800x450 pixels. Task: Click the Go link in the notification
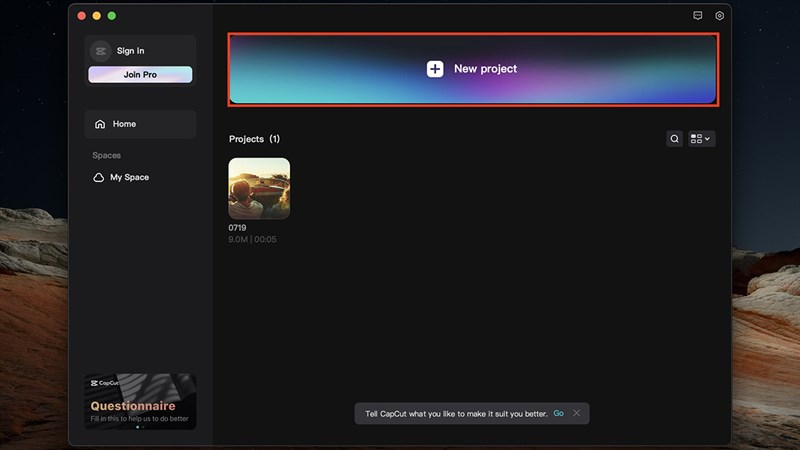(559, 413)
